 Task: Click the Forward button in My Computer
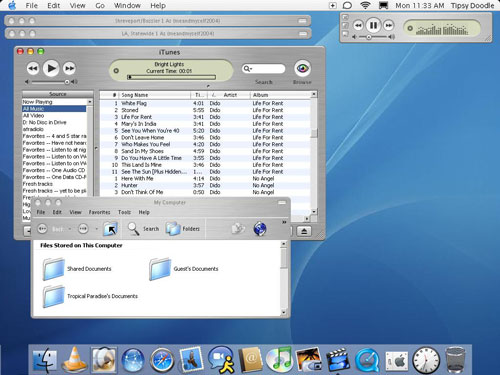pyautogui.click(x=83, y=229)
